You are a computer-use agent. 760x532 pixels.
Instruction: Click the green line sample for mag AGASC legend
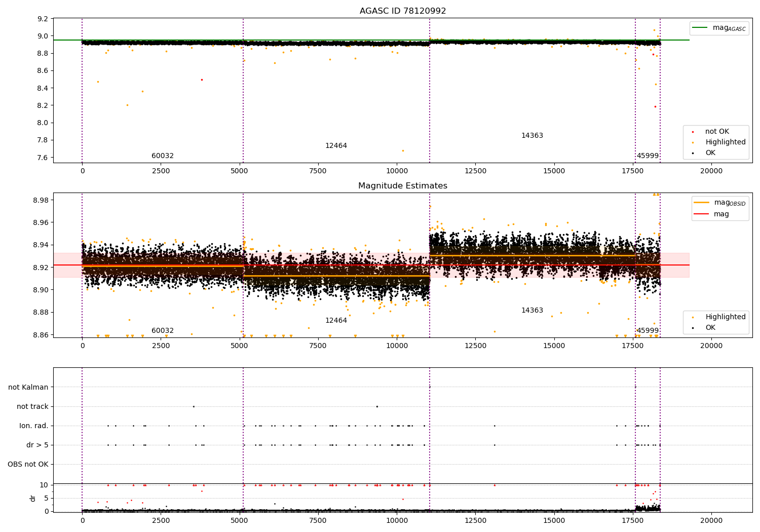pos(700,28)
